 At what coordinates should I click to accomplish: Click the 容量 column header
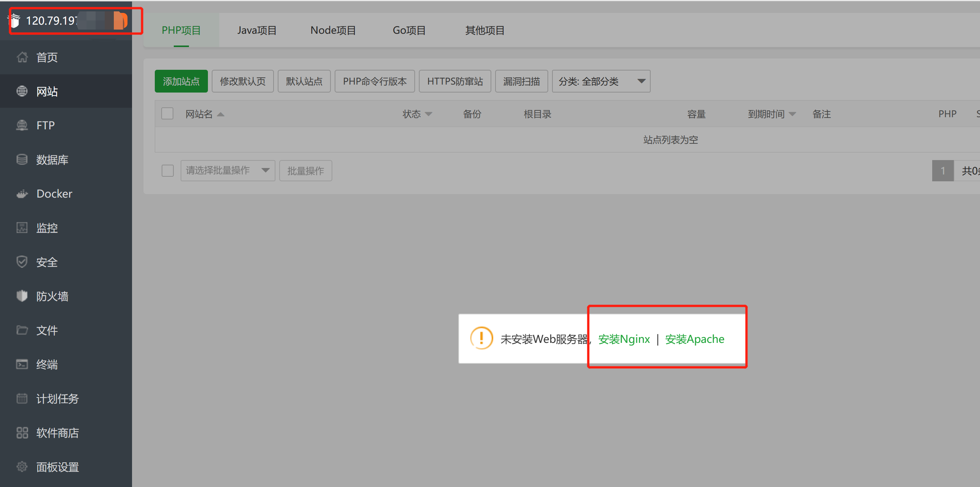(697, 114)
